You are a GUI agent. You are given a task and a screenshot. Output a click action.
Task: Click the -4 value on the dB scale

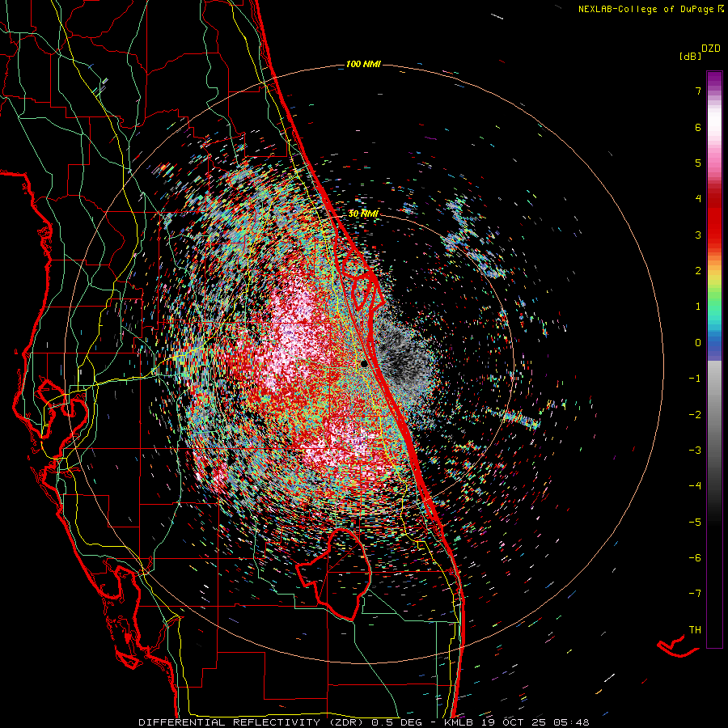pyautogui.click(x=695, y=485)
